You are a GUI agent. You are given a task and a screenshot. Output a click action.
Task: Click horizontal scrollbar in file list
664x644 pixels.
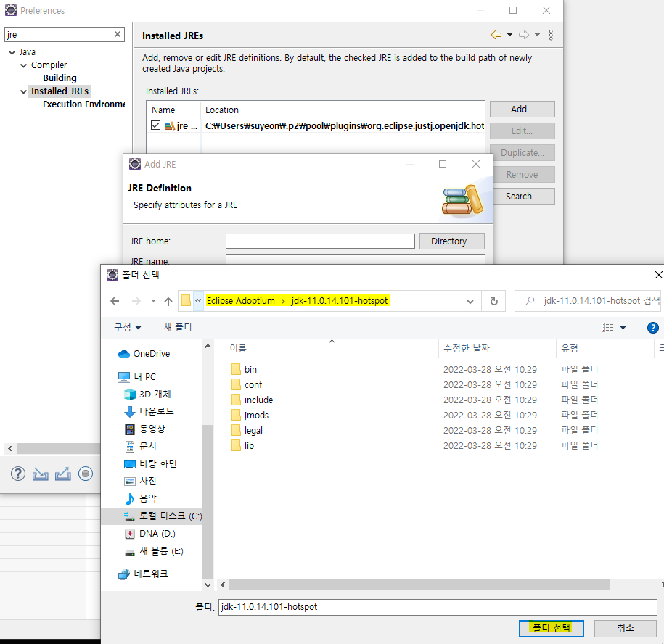(x=419, y=585)
